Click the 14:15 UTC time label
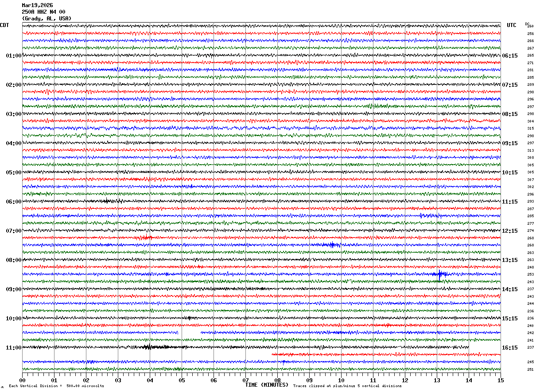Image resolution: width=536 pixels, height=392 pixels. (510, 289)
